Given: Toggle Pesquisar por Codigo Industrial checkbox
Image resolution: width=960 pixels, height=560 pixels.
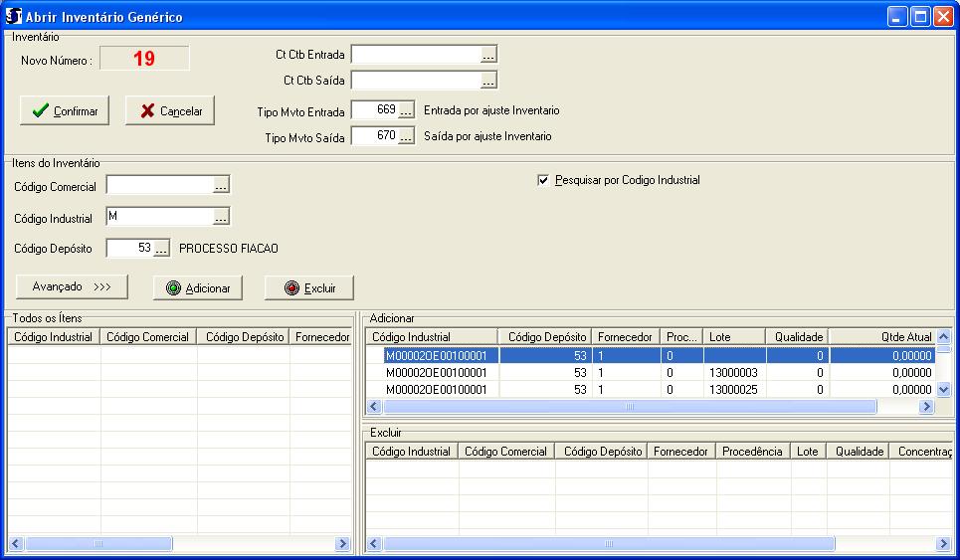Looking at the screenshot, I should [543, 180].
